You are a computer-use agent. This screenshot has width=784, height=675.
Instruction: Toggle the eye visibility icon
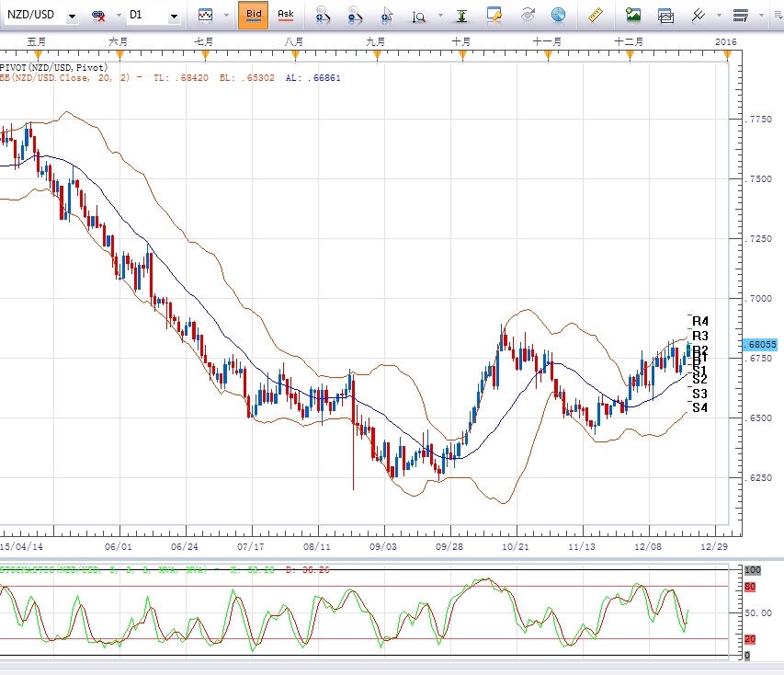528,15
